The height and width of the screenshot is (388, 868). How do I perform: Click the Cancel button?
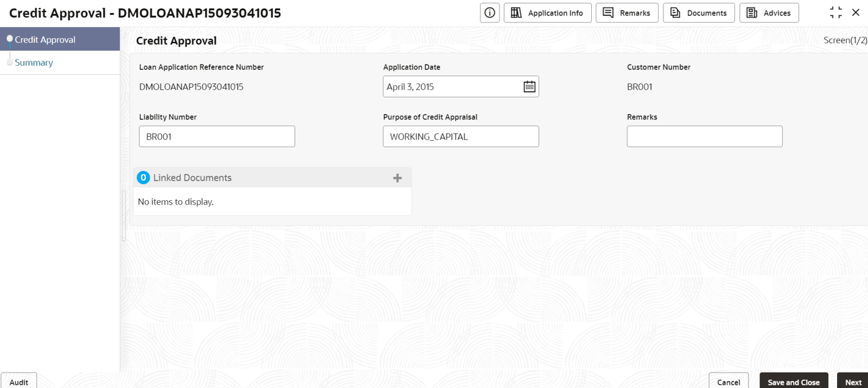coord(729,382)
